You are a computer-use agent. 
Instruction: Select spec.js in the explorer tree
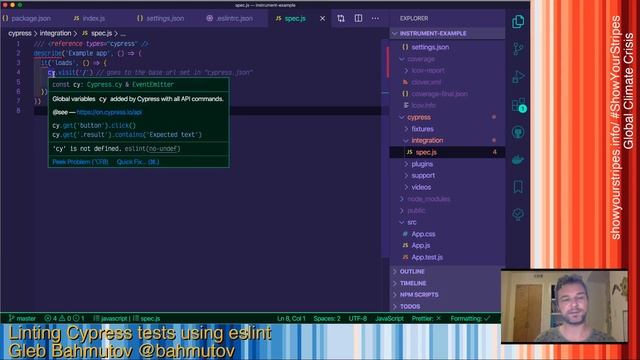pyautogui.click(x=448, y=152)
